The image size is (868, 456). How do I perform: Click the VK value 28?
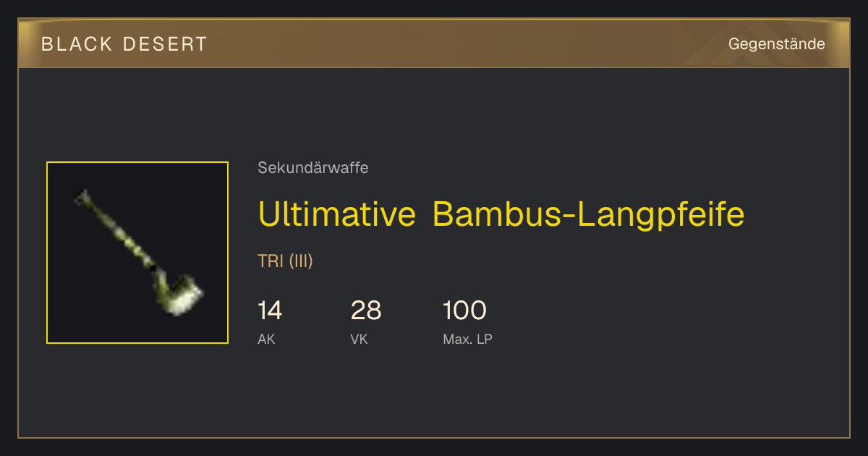coord(366,311)
